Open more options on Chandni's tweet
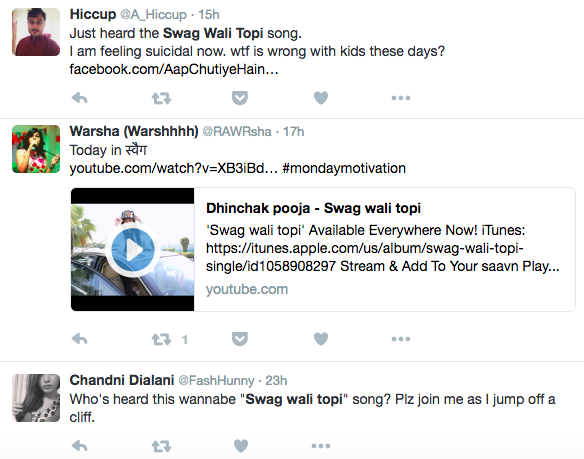 pos(321,446)
